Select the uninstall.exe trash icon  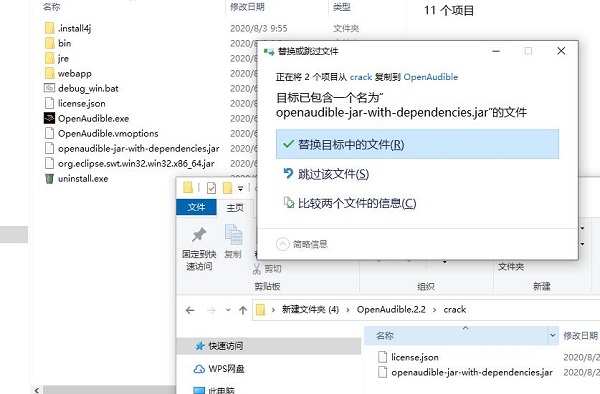(x=49, y=178)
